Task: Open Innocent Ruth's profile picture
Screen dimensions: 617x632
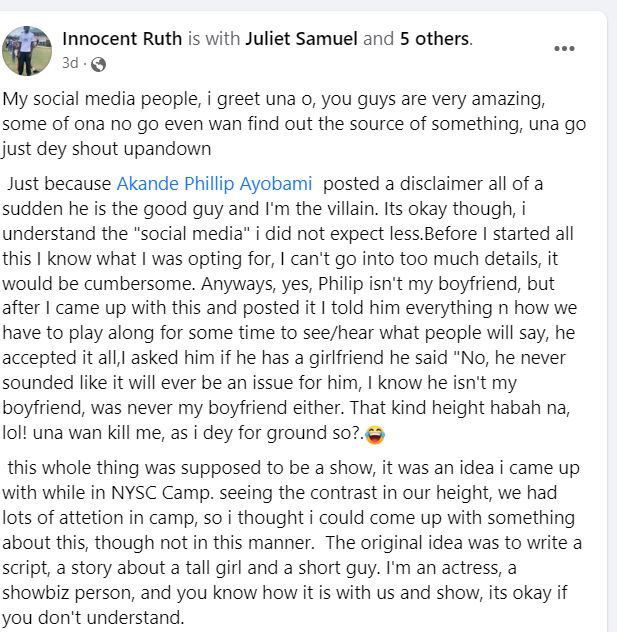Action: [27, 51]
